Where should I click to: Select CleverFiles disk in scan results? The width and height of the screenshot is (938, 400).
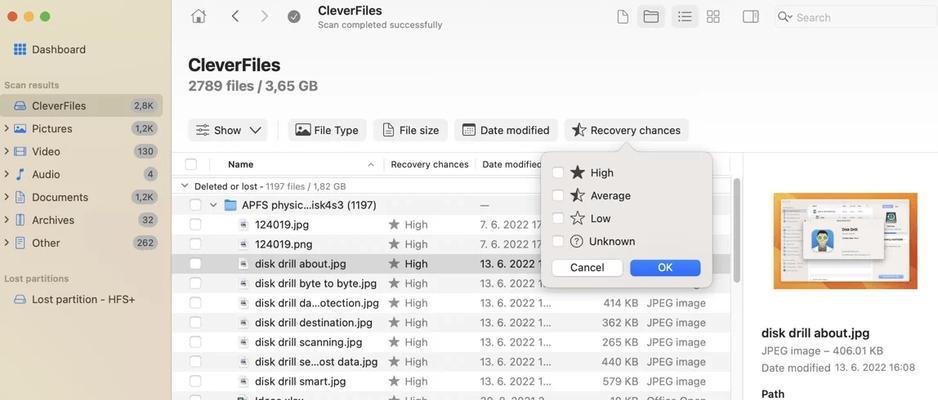(x=82, y=106)
